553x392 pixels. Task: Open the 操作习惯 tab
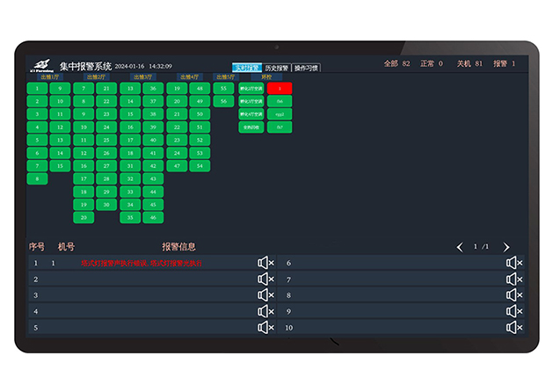point(306,68)
